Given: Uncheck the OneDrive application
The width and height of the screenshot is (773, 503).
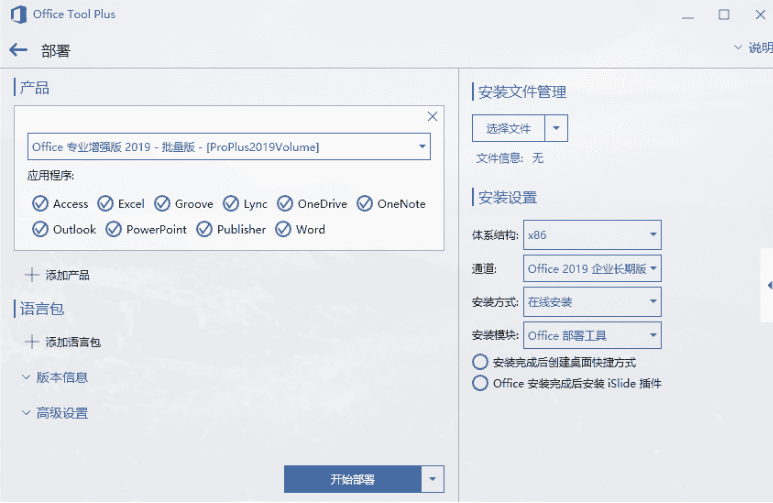Looking at the screenshot, I should 285,204.
